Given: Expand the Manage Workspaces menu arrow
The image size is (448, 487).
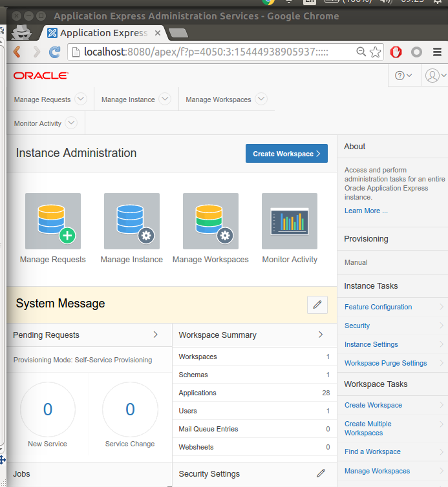Looking at the screenshot, I should [x=261, y=99].
